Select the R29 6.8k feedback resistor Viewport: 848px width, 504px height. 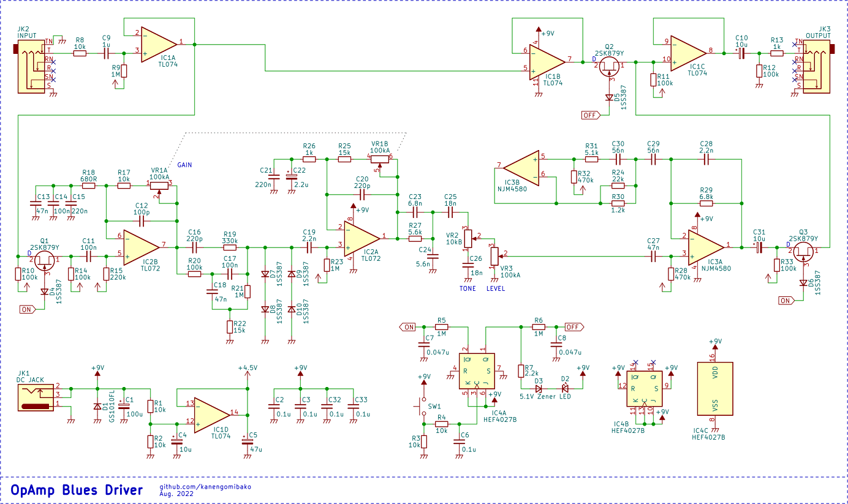[706, 202]
